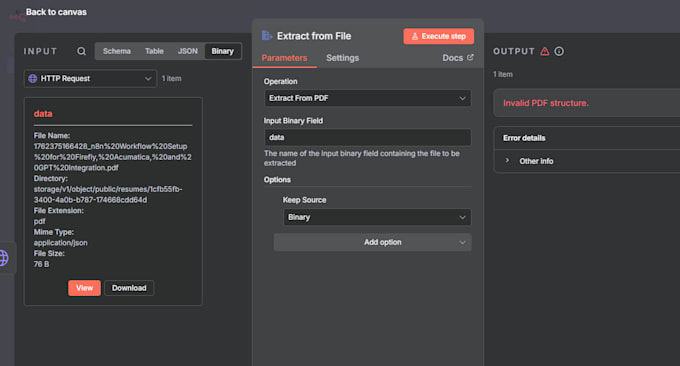
Task: Expand the Other info section
Action: pyautogui.click(x=530, y=161)
